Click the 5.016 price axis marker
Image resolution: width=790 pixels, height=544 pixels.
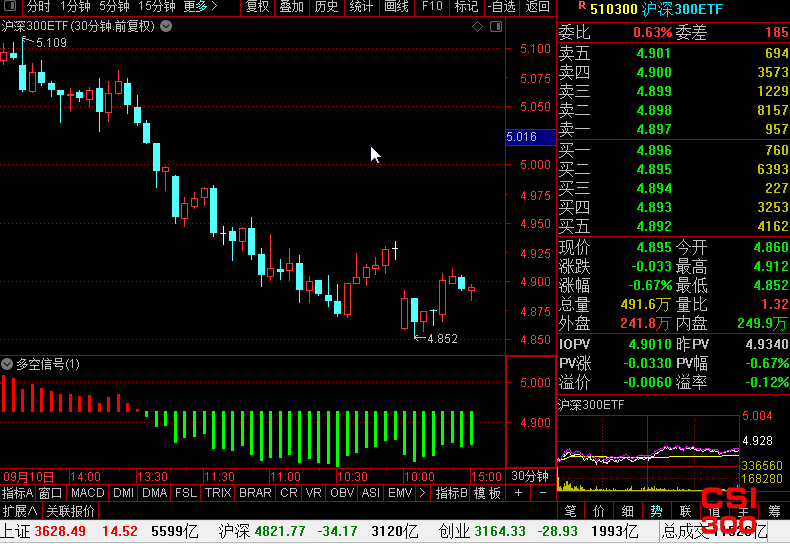531,137
